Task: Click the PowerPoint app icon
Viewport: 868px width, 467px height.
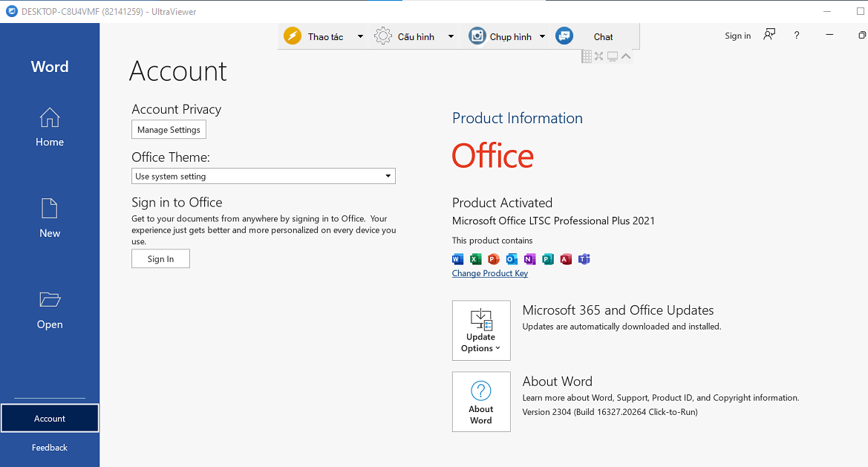Action: tap(493, 259)
